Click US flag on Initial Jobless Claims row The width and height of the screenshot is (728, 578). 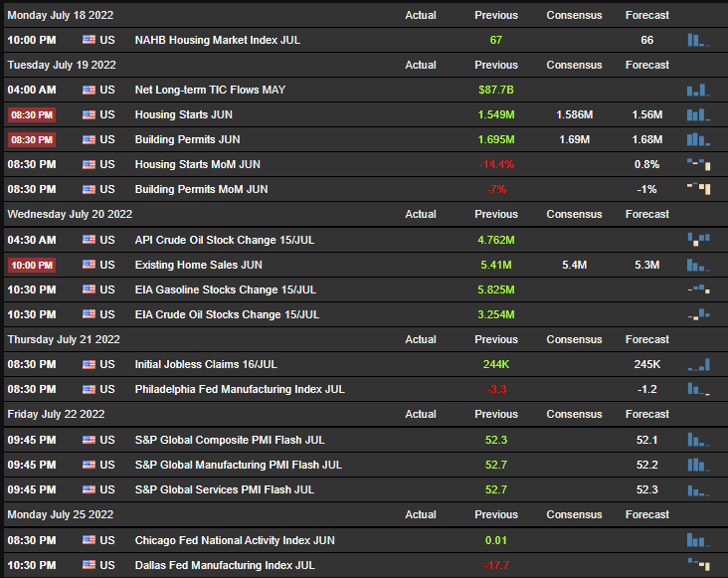pyautogui.click(x=89, y=364)
